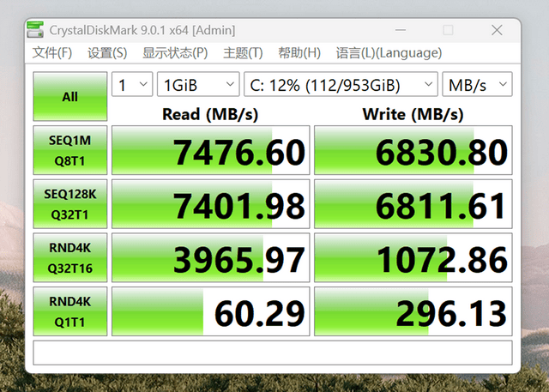Screen dimensions: 549x392
Task: Open the MB/s unit dropdown
Action: tap(477, 84)
